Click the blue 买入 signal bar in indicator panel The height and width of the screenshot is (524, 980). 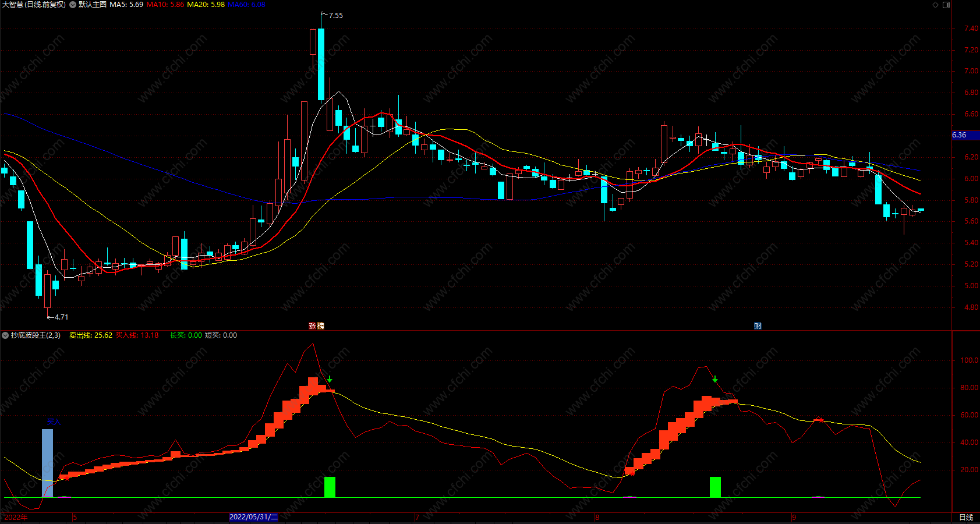point(47,463)
